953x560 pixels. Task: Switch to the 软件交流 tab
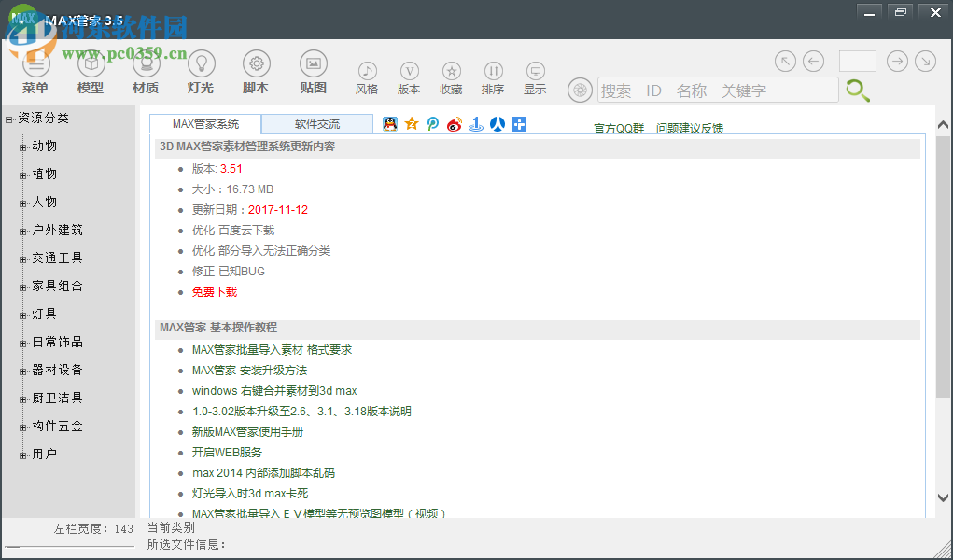coord(315,122)
